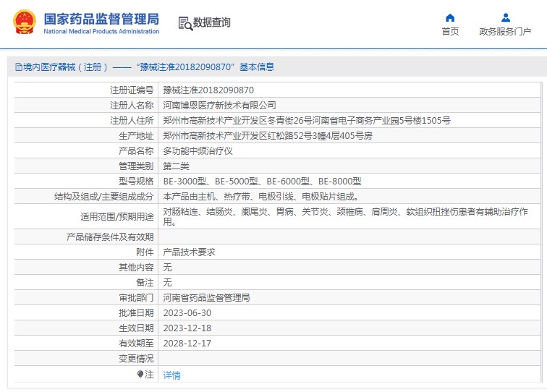The image size is (547, 392).
Task: Select expiry date 2028-12-17
Action: (x=187, y=343)
